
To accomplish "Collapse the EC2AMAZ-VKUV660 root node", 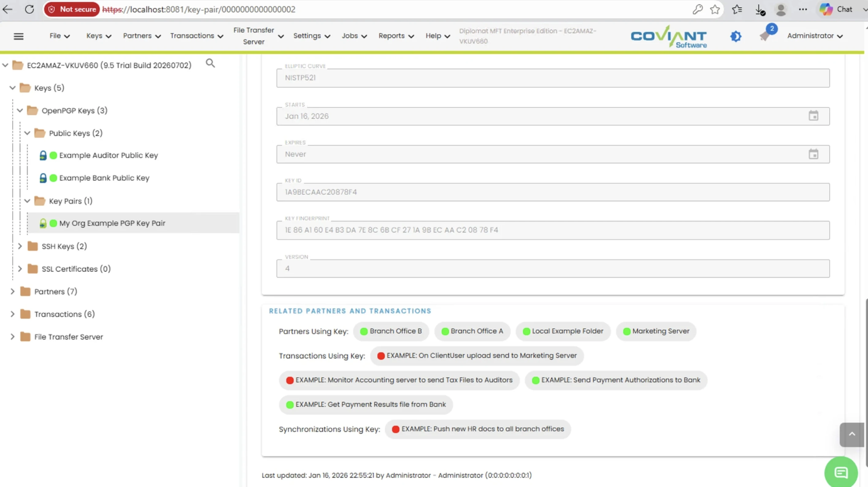I will click(6, 65).
